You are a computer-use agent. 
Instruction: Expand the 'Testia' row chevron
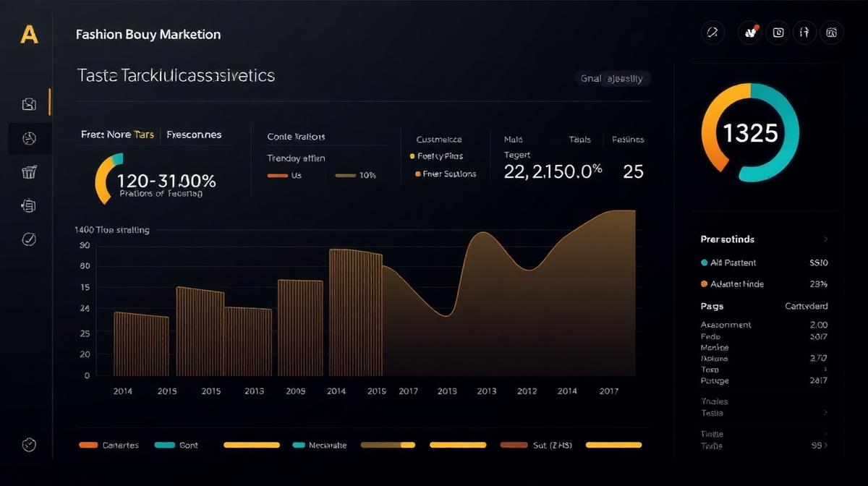coord(825,413)
